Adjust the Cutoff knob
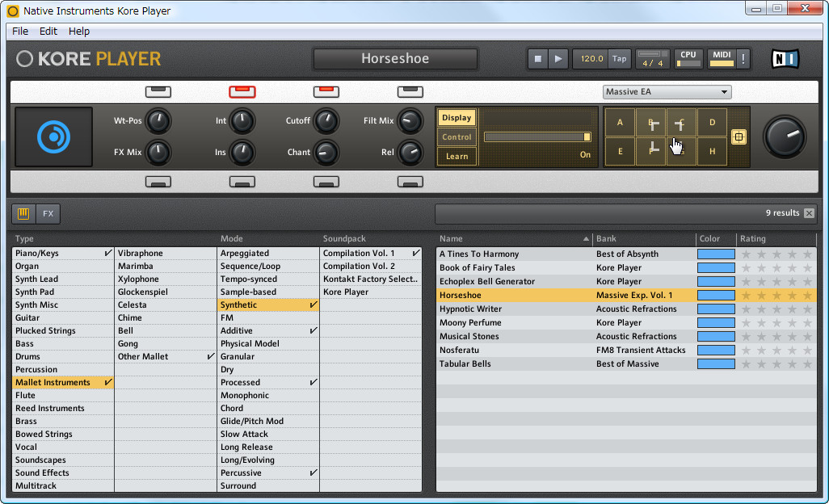The width and height of the screenshot is (829, 504). 326,121
